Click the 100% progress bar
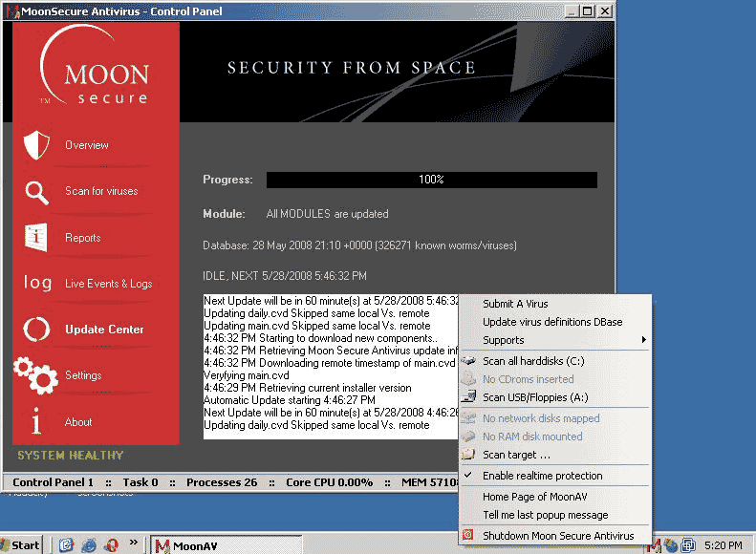The height and width of the screenshot is (554, 756). 431,180
